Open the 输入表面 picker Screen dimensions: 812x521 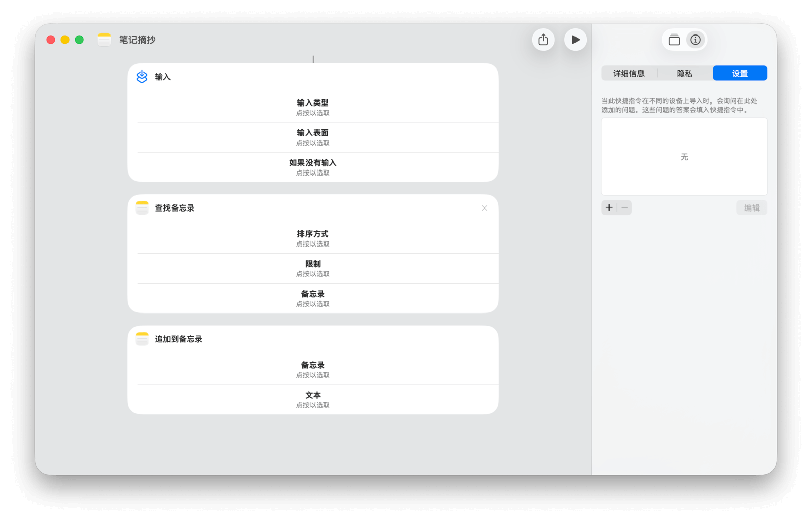click(313, 137)
